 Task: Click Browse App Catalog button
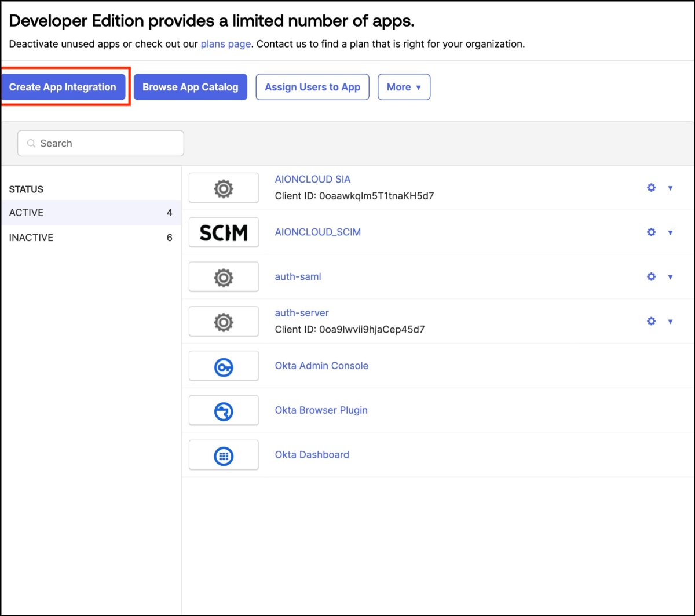pos(191,87)
